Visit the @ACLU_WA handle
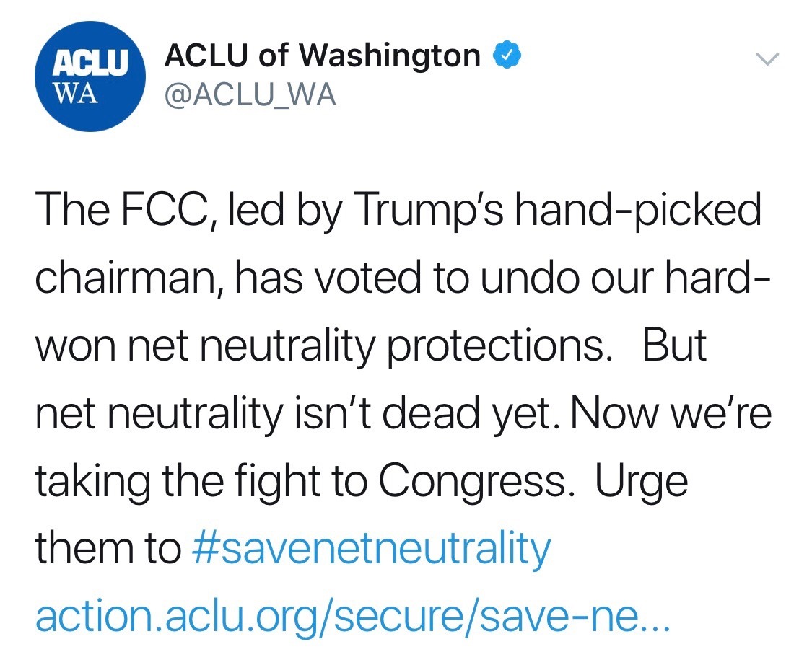812x652 pixels. point(250,94)
